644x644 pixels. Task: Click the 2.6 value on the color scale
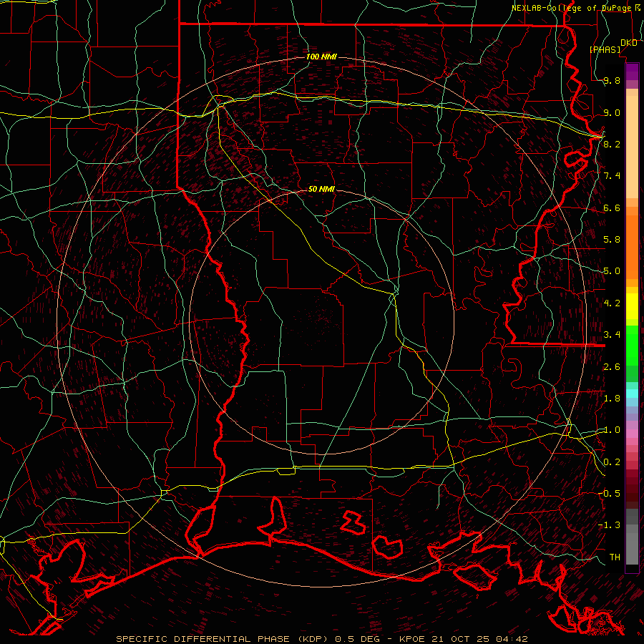612,366
